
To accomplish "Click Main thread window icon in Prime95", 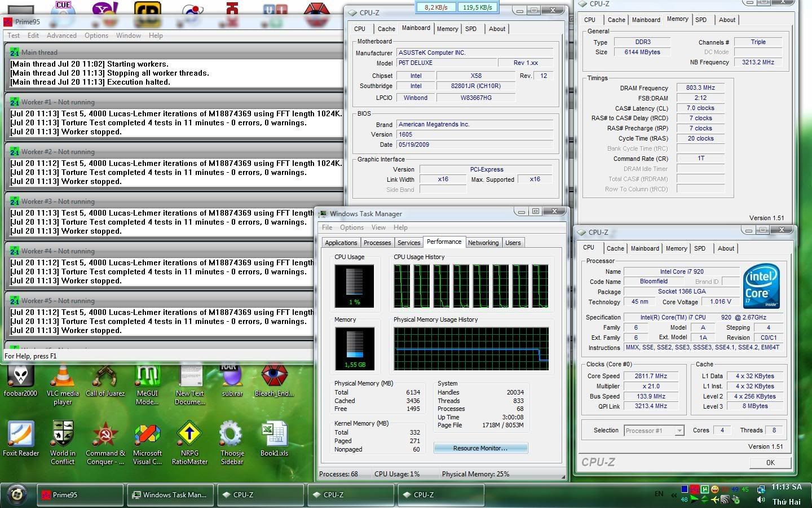I will pyautogui.click(x=15, y=52).
